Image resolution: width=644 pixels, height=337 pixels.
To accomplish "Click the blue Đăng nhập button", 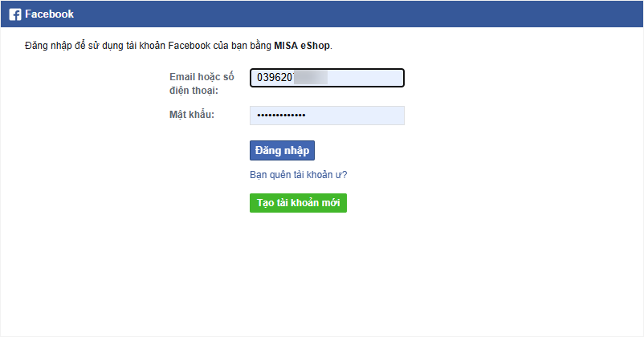I will click(282, 150).
